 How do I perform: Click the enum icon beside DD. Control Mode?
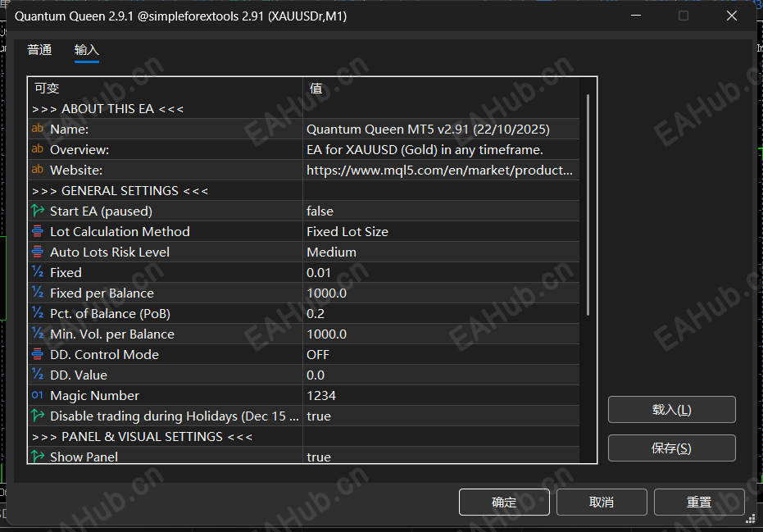(38, 354)
